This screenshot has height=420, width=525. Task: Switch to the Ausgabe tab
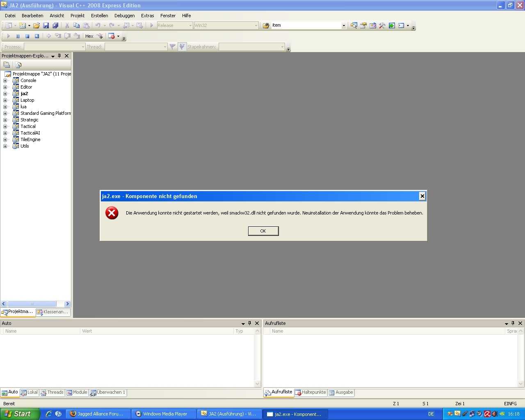click(341, 393)
